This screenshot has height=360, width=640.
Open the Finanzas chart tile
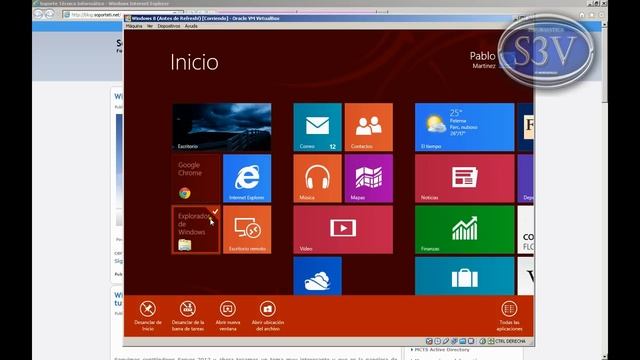click(x=464, y=229)
